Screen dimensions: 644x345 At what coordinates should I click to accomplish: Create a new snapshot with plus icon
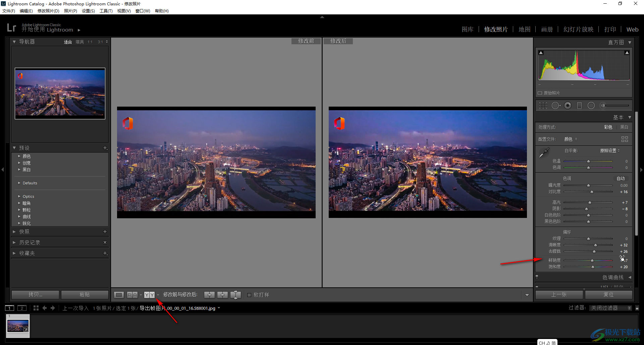[x=105, y=232]
